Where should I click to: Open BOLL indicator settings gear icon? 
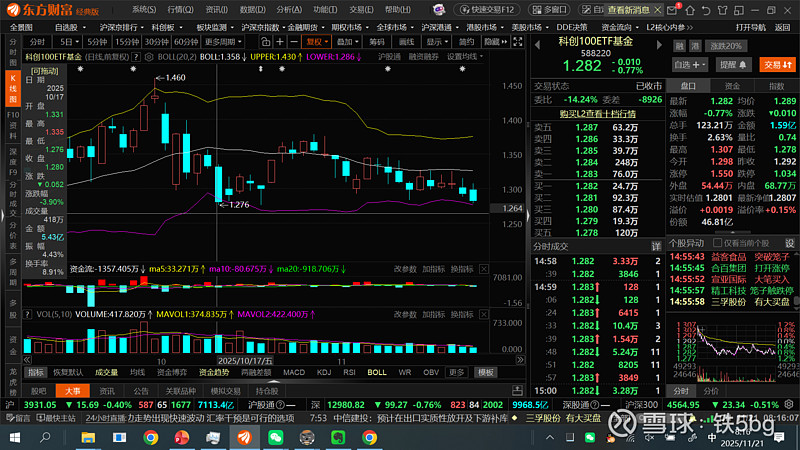[x=149, y=57]
